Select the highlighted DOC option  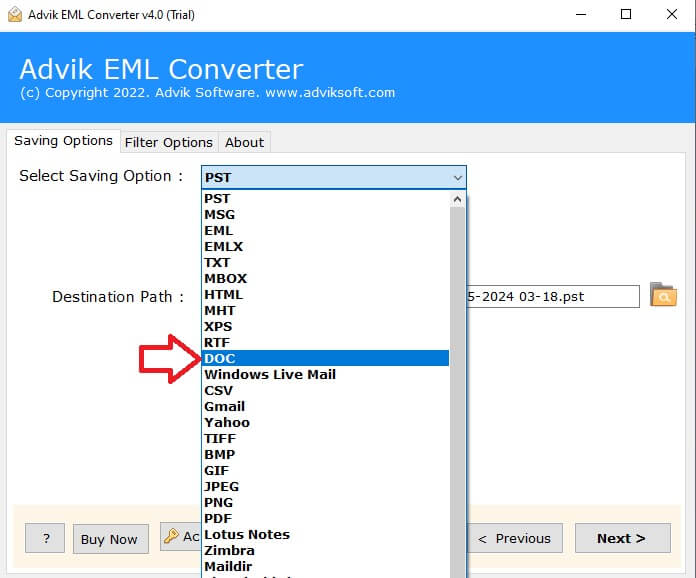[x=325, y=358]
